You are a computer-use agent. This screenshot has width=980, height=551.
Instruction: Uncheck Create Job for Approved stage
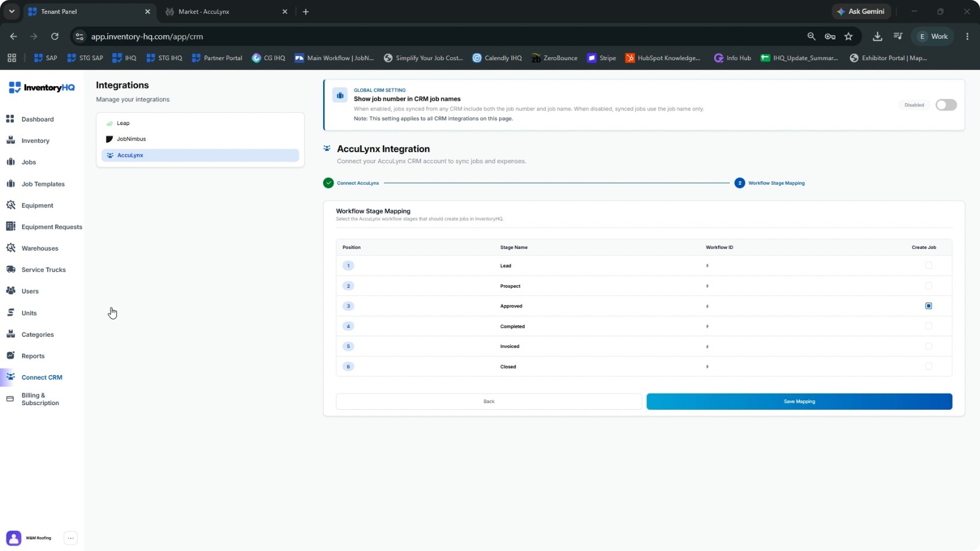928,306
